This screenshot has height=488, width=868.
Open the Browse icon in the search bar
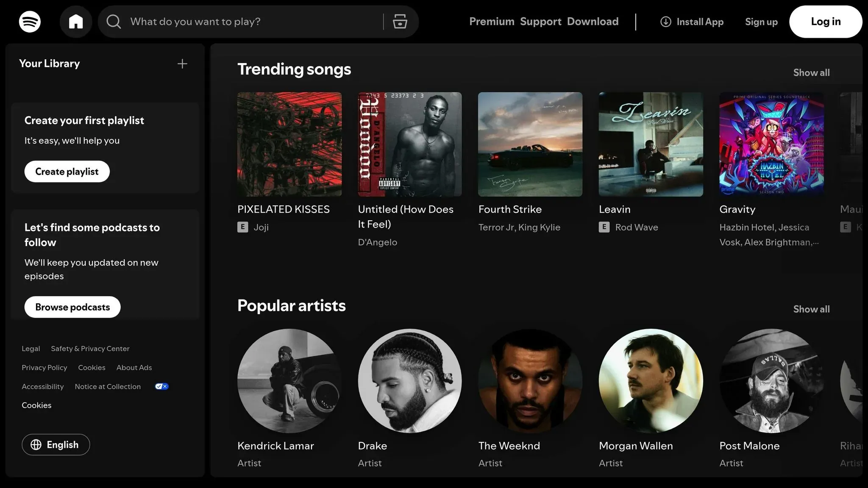(400, 22)
